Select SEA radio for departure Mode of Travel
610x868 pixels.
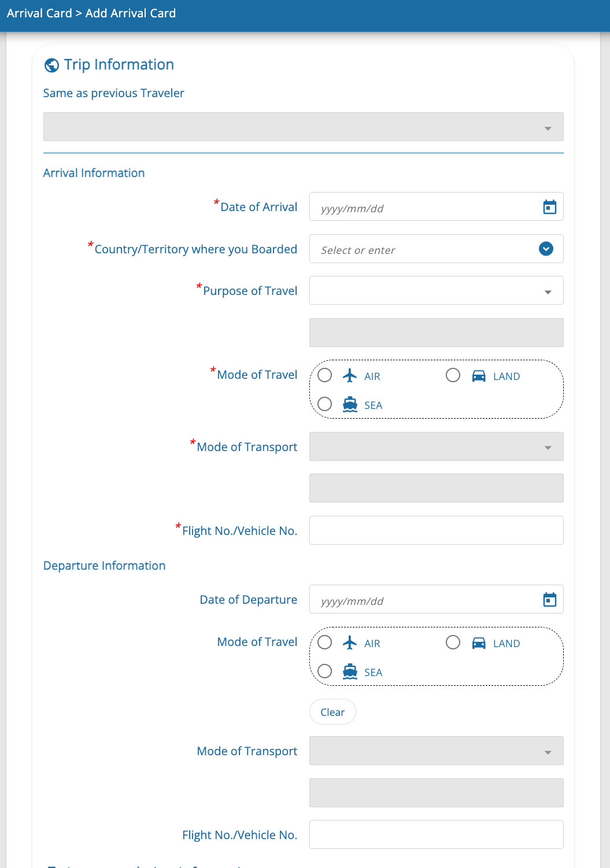[325, 671]
